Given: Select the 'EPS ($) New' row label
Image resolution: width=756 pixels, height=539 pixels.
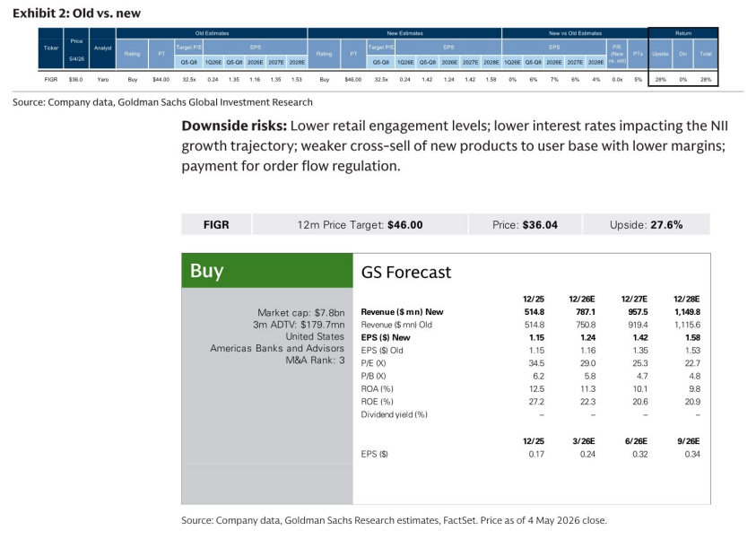Looking at the screenshot, I should (x=386, y=337).
